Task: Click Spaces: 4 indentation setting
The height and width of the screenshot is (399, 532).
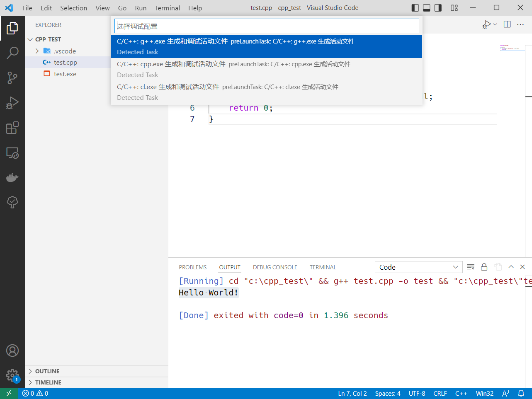Action: tap(388, 394)
